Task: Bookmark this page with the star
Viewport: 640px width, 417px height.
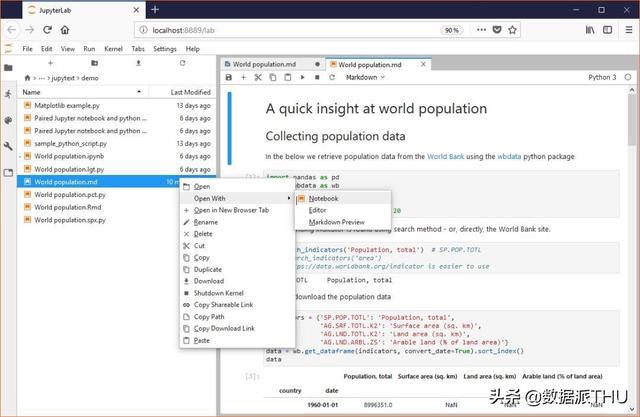Action: point(512,30)
